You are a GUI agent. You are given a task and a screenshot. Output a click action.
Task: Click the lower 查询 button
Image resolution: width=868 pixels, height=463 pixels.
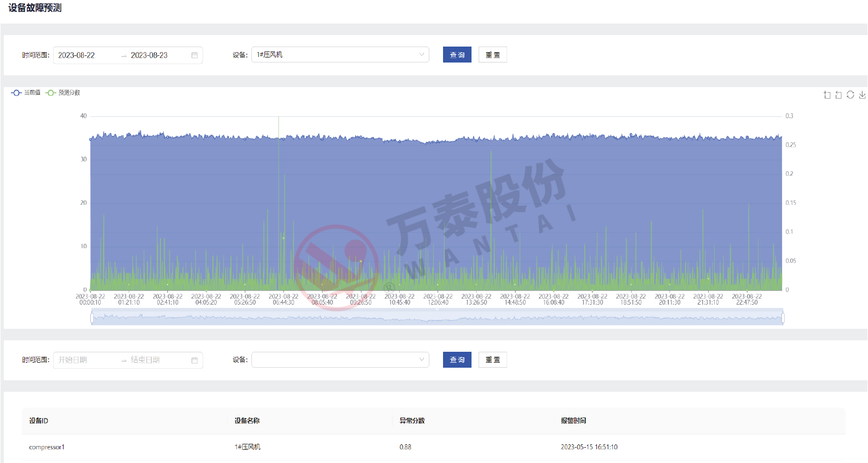[457, 360]
